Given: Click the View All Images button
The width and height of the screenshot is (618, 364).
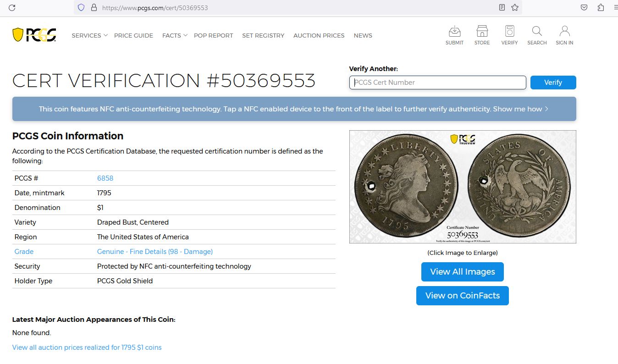Looking at the screenshot, I should pos(462,272).
